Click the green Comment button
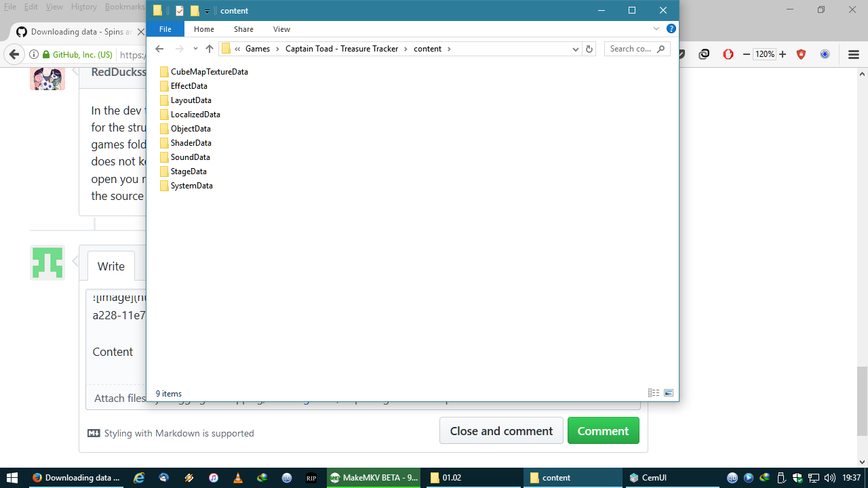The width and height of the screenshot is (868, 488). click(604, 431)
